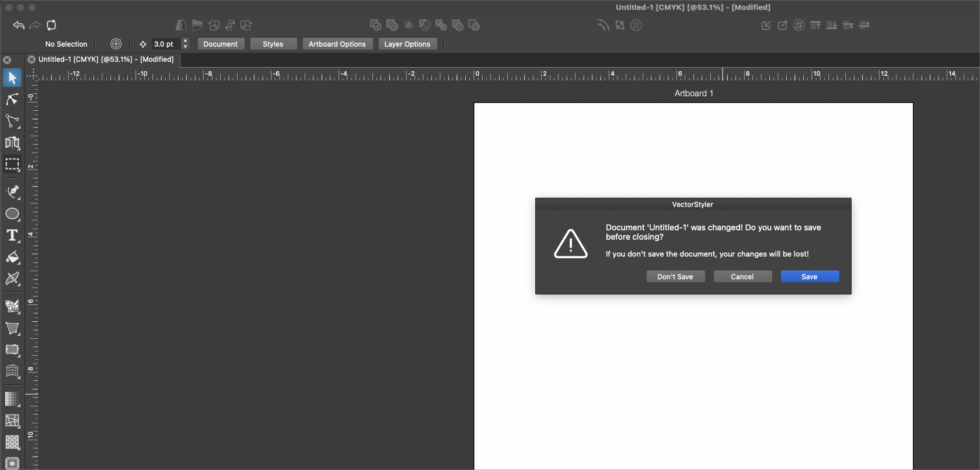Viewport: 980px width, 470px height.
Task: Activate the Text tool
Action: [12, 235]
